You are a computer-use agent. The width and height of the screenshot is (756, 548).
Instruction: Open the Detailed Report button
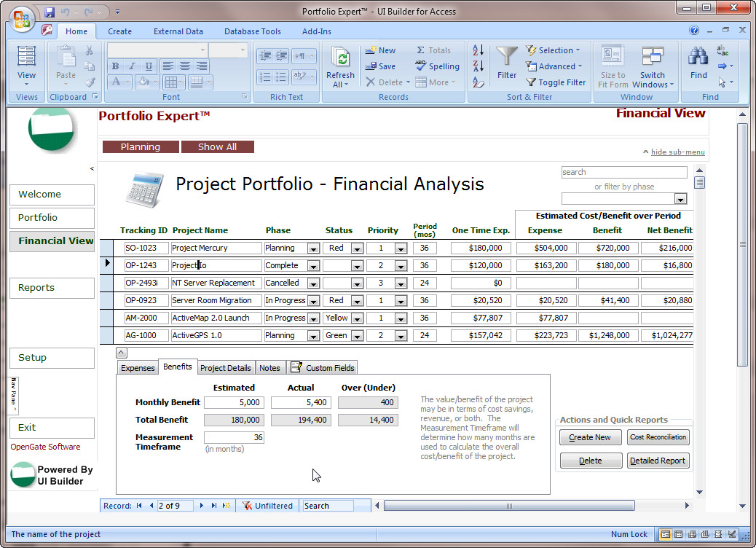[658, 461]
